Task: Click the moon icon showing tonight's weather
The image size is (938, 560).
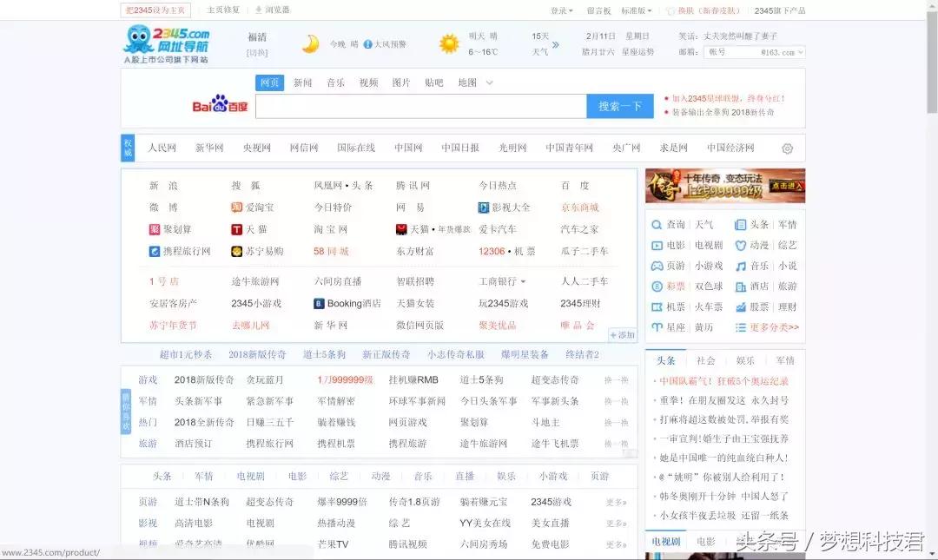Action: coord(310,43)
